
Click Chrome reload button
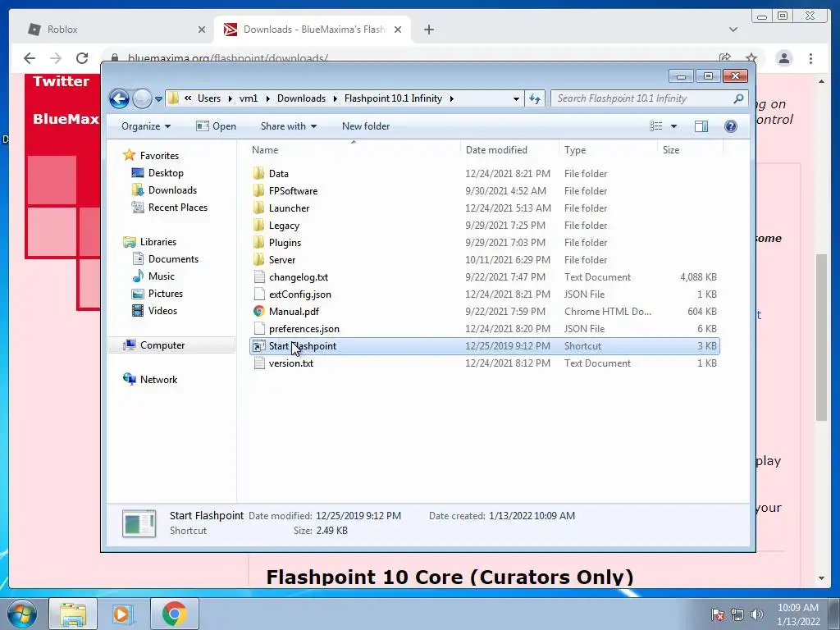(82, 58)
